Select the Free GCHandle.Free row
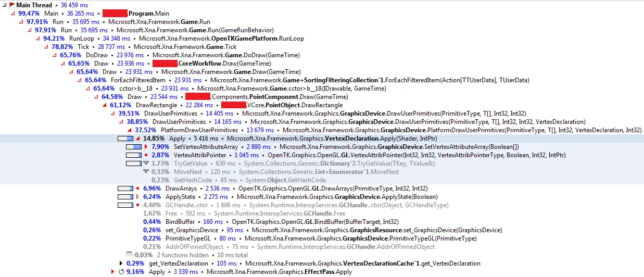 pos(322,213)
